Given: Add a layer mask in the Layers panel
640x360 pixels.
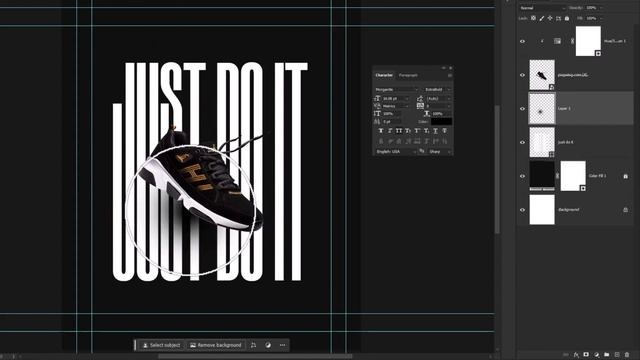Looking at the screenshot, I should tap(586, 355).
